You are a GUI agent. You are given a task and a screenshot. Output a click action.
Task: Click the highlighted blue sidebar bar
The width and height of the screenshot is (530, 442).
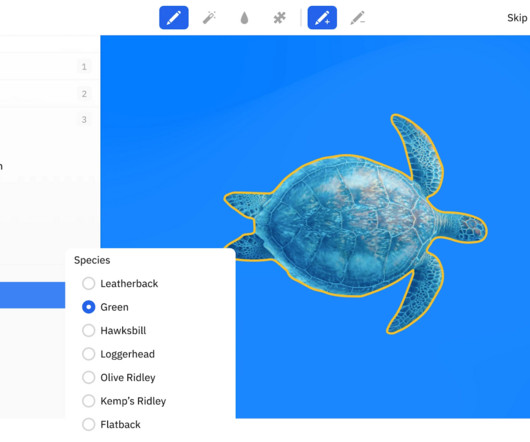pos(32,295)
